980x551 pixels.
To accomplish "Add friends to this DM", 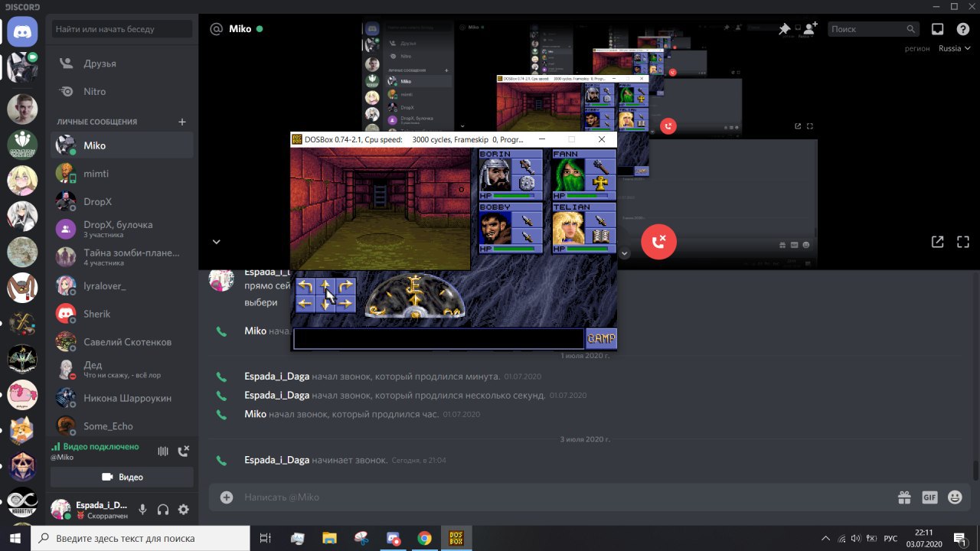I will pyautogui.click(x=811, y=29).
